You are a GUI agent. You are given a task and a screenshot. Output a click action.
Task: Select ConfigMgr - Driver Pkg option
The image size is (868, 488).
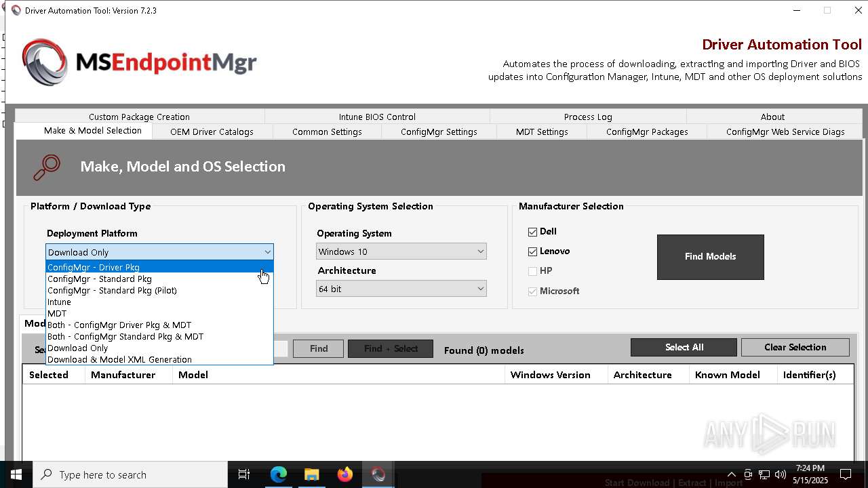point(159,267)
